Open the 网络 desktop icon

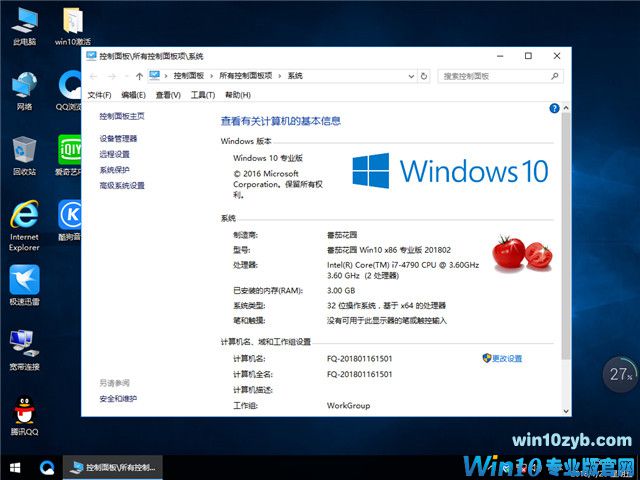coord(24,91)
